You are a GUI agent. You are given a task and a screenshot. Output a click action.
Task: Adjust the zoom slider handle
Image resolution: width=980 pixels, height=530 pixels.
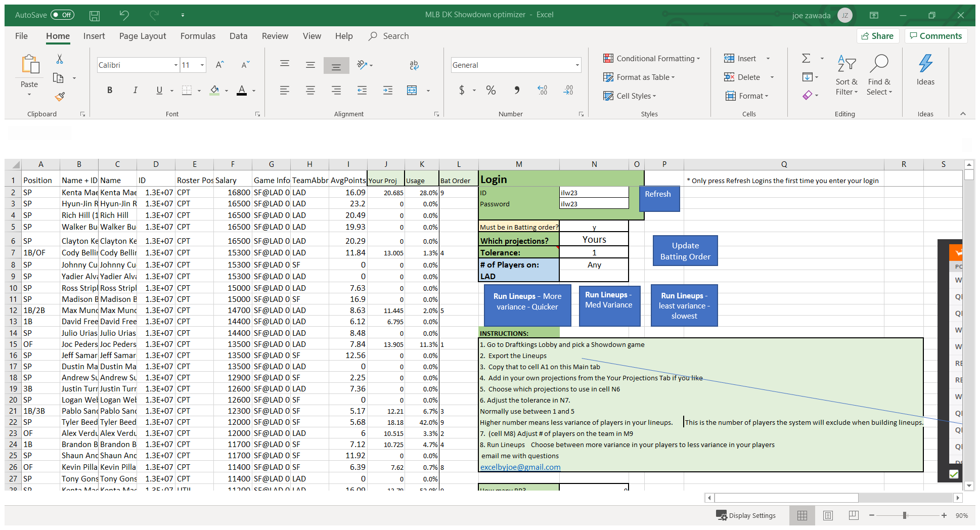coord(905,515)
